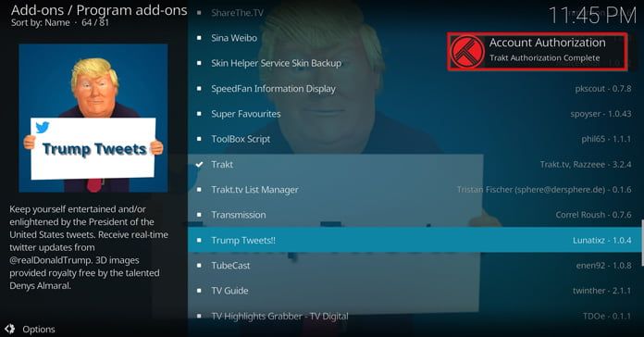
Task: Click the bullet beside ToolBox Script
Action: click(x=199, y=139)
